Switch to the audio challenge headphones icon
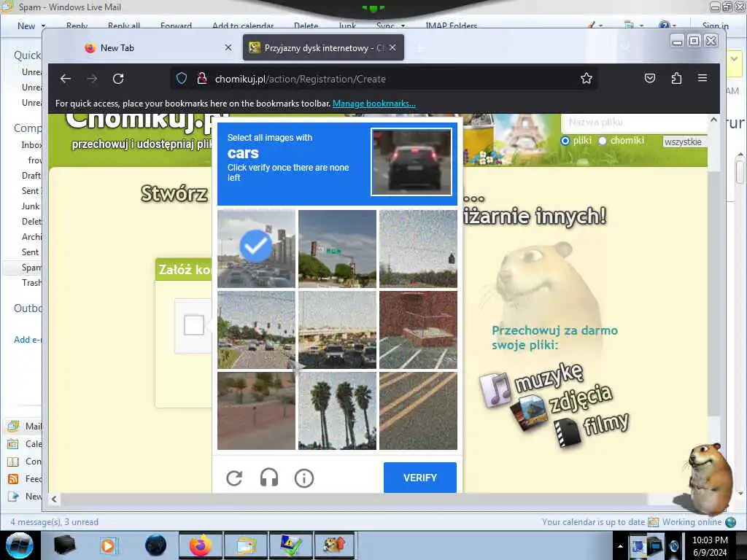This screenshot has width=747, height=560. tap(269, 478)
